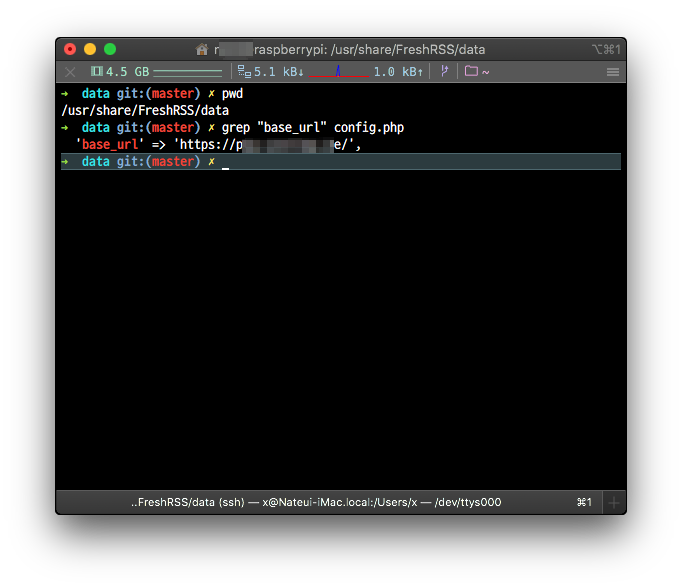Image resolution: width=682 pixels, height=588 pixels.
Task: Click the tilde home path label
Action: (486, 72)
